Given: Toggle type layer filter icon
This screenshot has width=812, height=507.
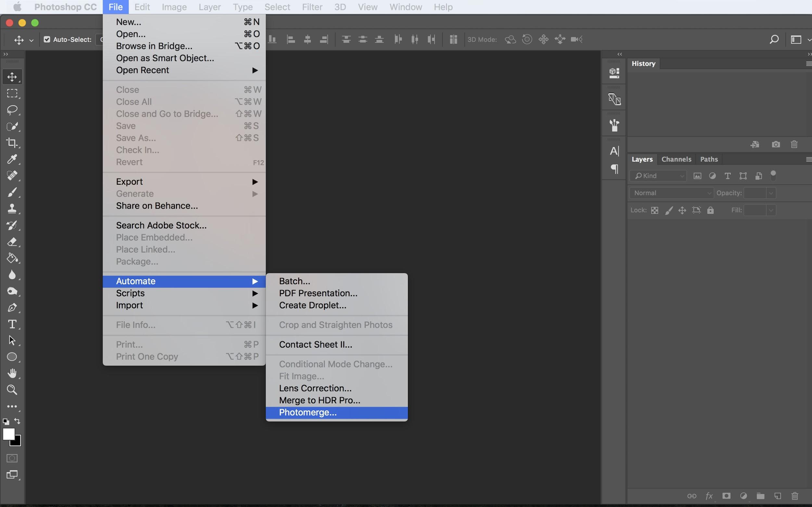Looking at the screenshot, I should point(728,176).
